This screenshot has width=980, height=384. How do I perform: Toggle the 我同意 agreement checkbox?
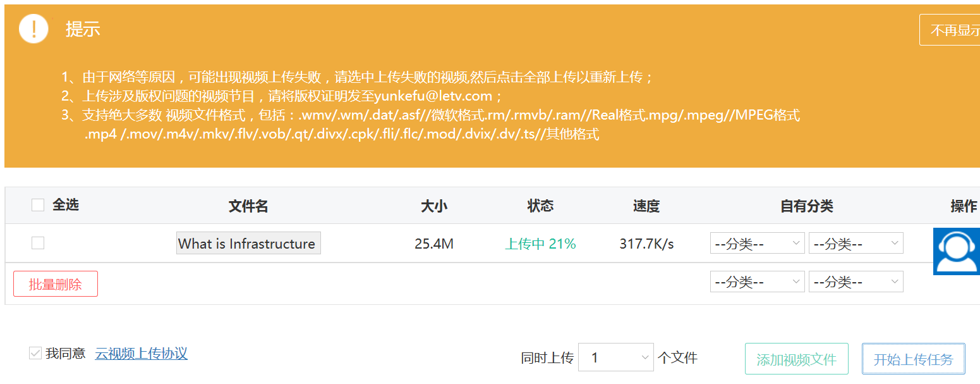[35, 353]
